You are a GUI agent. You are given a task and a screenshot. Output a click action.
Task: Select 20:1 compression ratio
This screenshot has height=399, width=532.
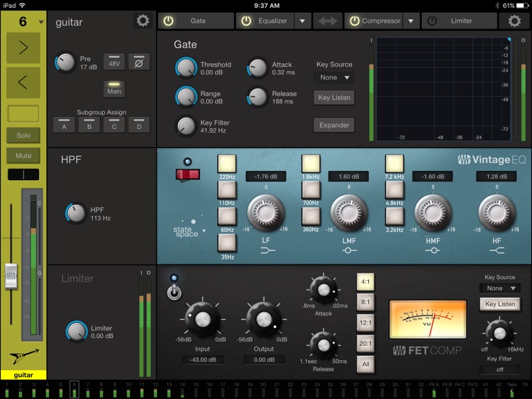(x=365, y=344)
